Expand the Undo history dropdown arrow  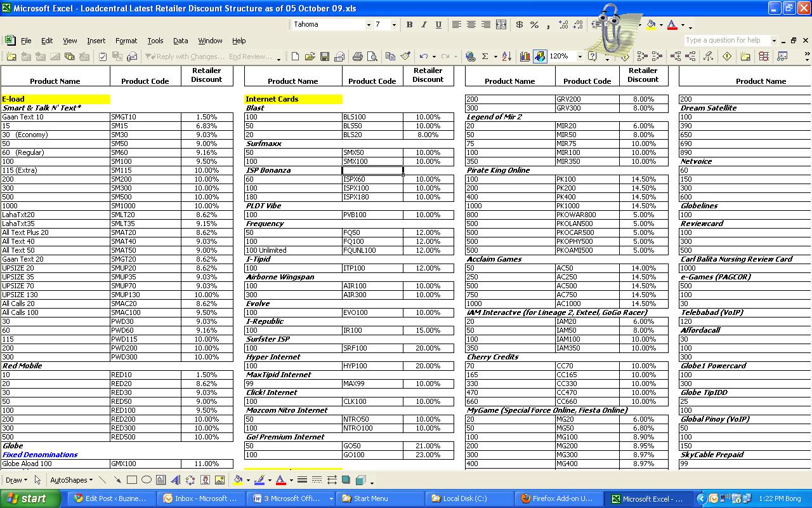point(434,57)
